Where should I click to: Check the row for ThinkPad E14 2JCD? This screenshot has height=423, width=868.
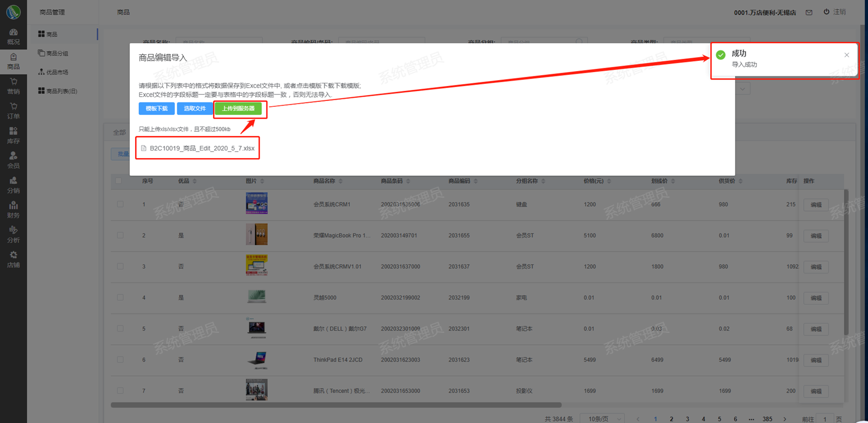tap(120, 359)
